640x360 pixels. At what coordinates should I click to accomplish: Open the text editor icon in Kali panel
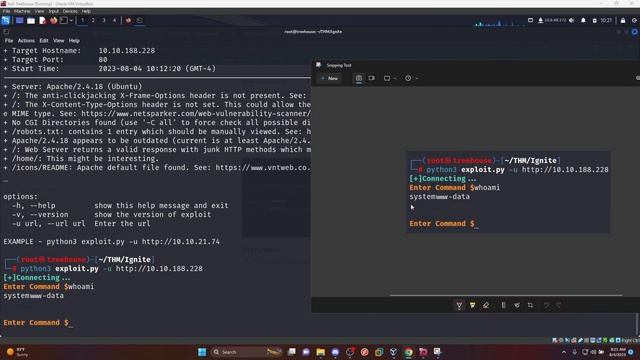point(42,20)
